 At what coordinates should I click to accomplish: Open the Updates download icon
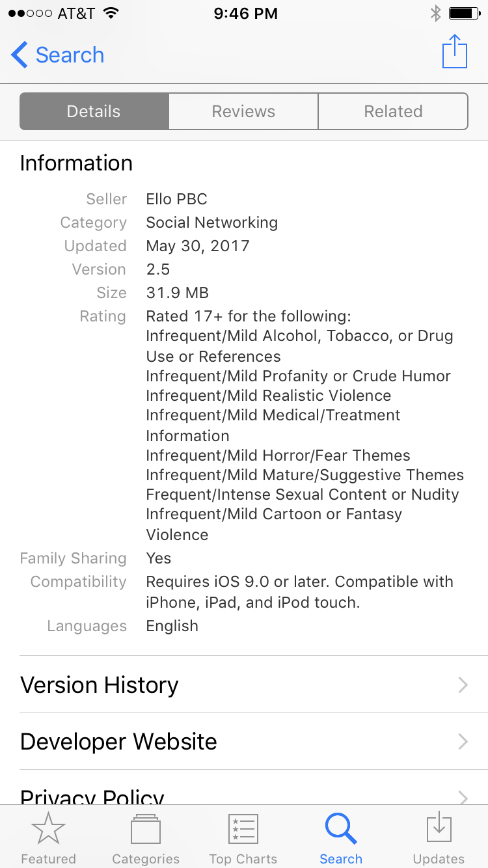[x=439, y=828]
